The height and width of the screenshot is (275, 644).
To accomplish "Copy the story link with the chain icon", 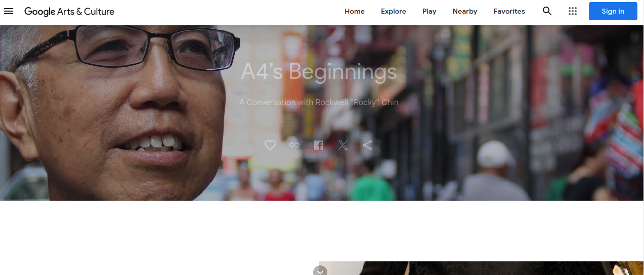I will tap(294, 146).
